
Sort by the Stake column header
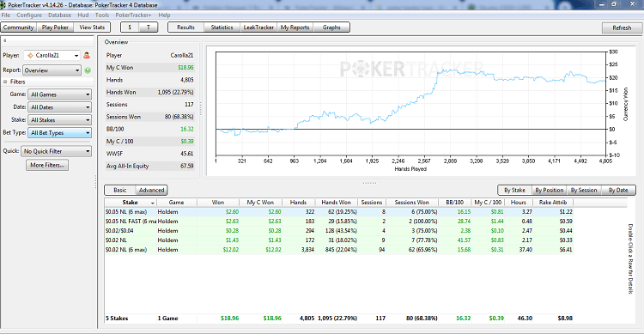pyautogui.click(x=131, y=202)
